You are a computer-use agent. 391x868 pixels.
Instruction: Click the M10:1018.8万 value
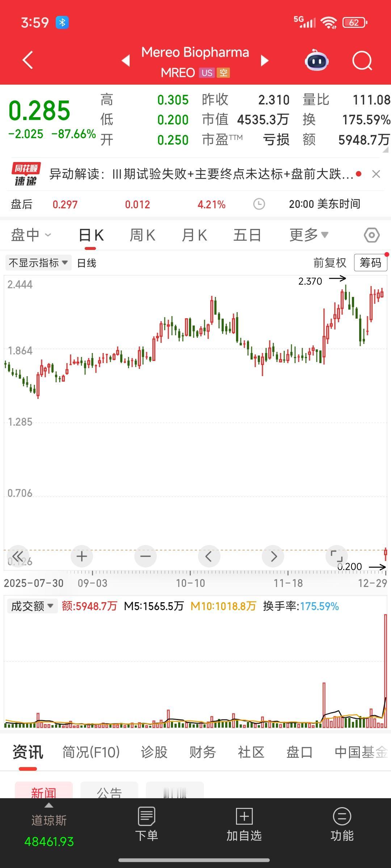click(x=223, y=606)
